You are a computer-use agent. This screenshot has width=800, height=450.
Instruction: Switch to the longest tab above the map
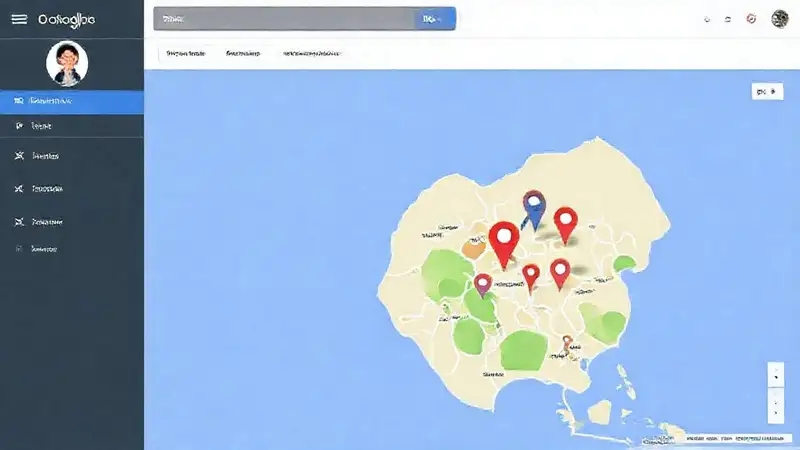[x=312, y=53]
